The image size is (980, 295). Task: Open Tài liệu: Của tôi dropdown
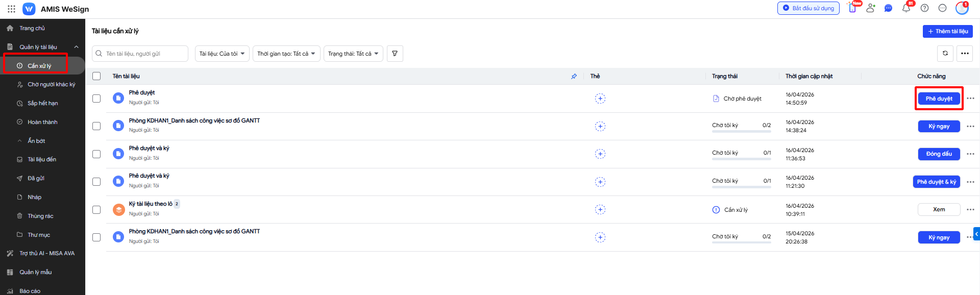coord(222,54)
